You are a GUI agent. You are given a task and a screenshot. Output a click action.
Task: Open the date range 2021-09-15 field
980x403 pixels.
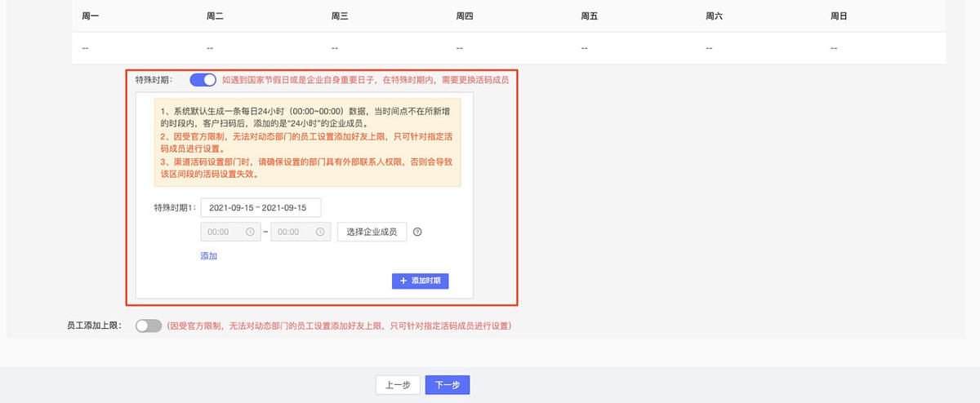261,207
